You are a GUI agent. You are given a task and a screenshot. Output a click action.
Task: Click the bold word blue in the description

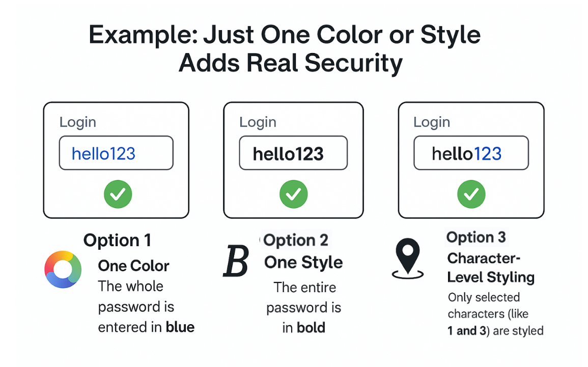point(180,327)
